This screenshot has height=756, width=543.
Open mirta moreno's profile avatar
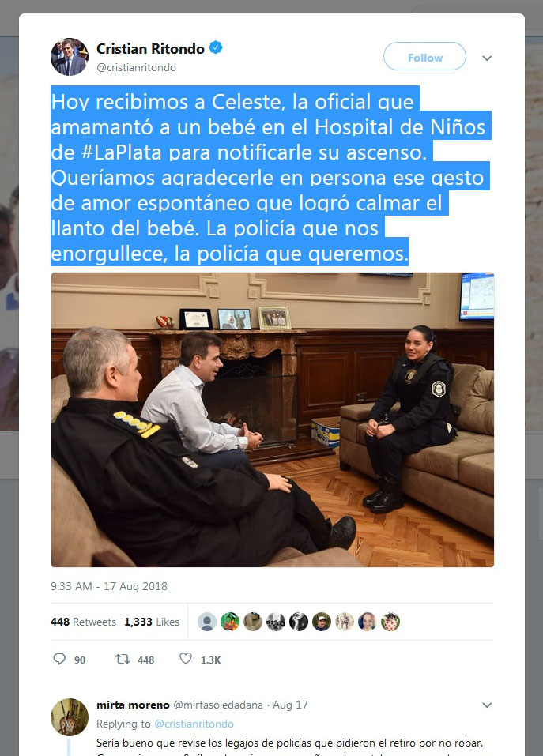pos(70,717)
